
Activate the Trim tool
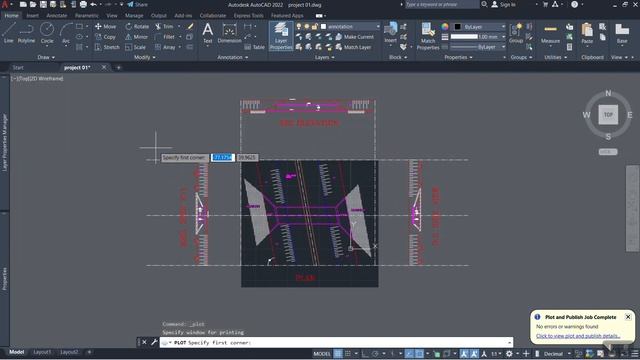[164, 26]
